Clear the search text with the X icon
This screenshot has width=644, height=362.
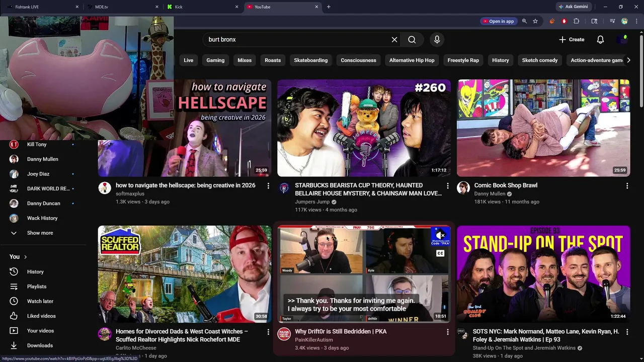click(394, 40)
